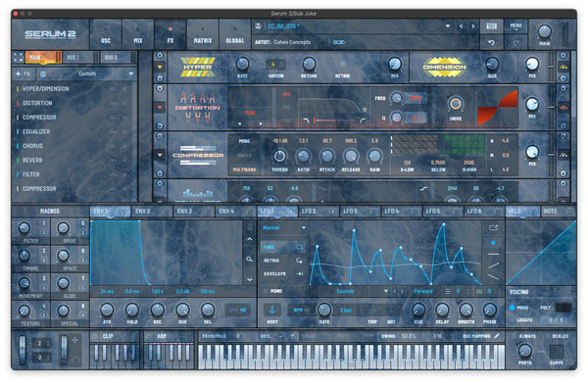Image resolution: width=588 pixels, height=383 pixels.
Task: Click the FX chain save icon
Action: 43,73
